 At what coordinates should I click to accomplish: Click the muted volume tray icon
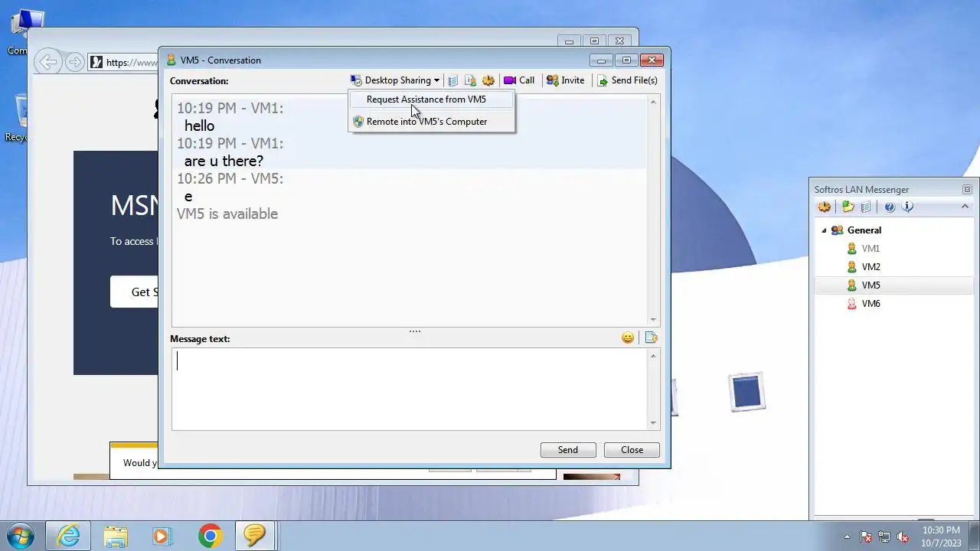coord(903,536)
